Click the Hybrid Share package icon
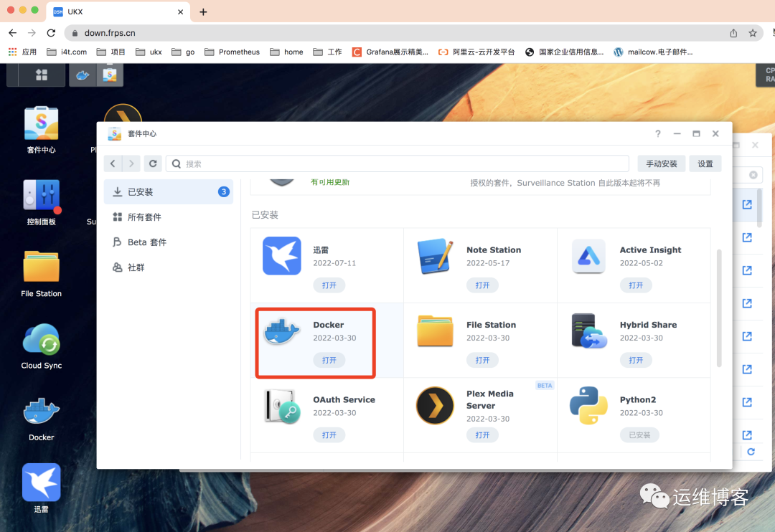This screenshot has width=775, height=532. 588,331
